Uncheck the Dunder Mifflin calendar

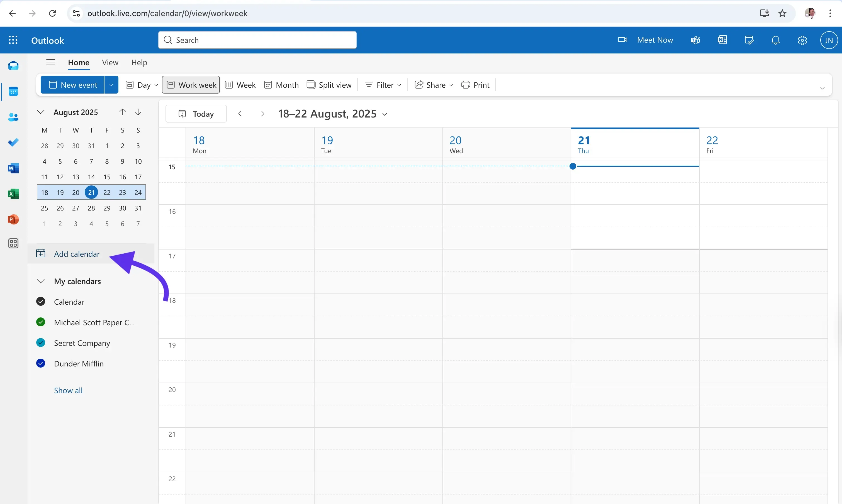(41, 363)
